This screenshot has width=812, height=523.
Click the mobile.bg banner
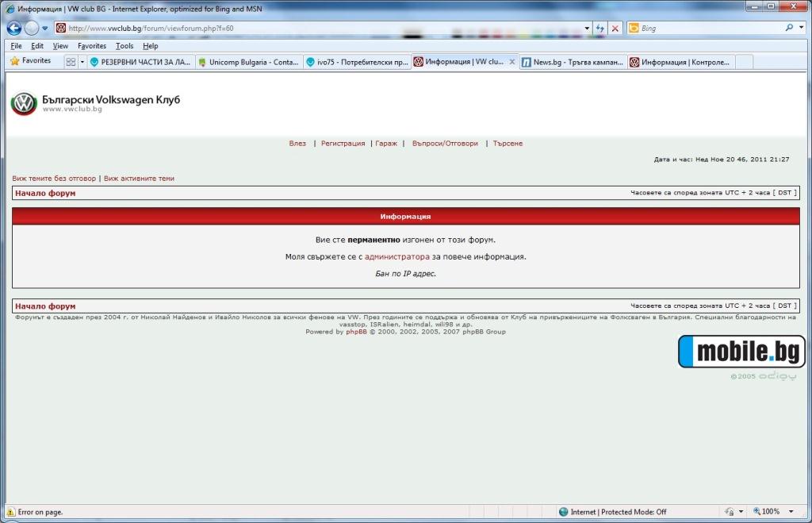741,351
